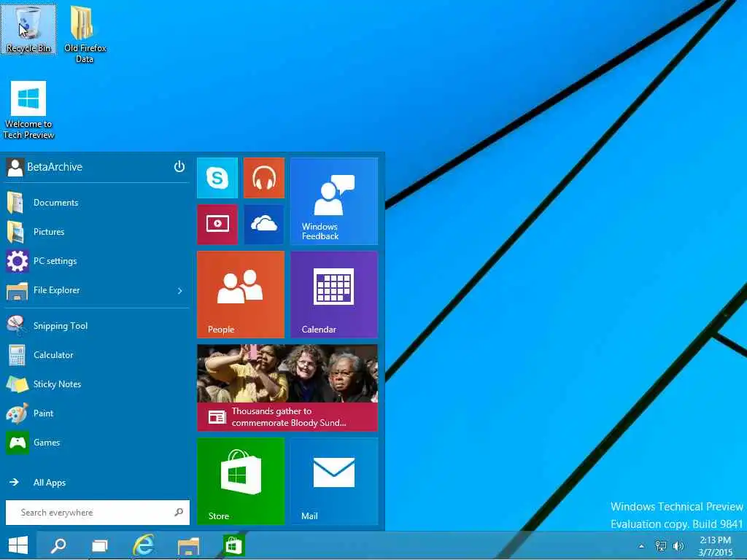Open the News tile about Bloody Sunday
Image resolution: width=747 pixels, height=560 pixels.
coord(287,388)
